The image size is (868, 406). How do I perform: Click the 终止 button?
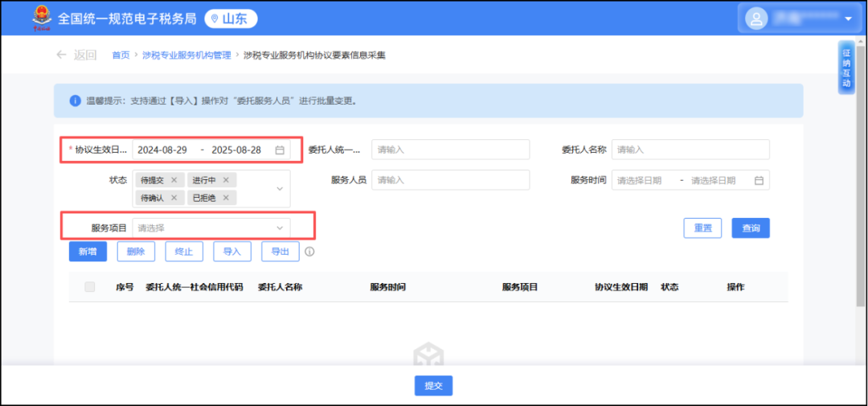[x=184, y=252]
